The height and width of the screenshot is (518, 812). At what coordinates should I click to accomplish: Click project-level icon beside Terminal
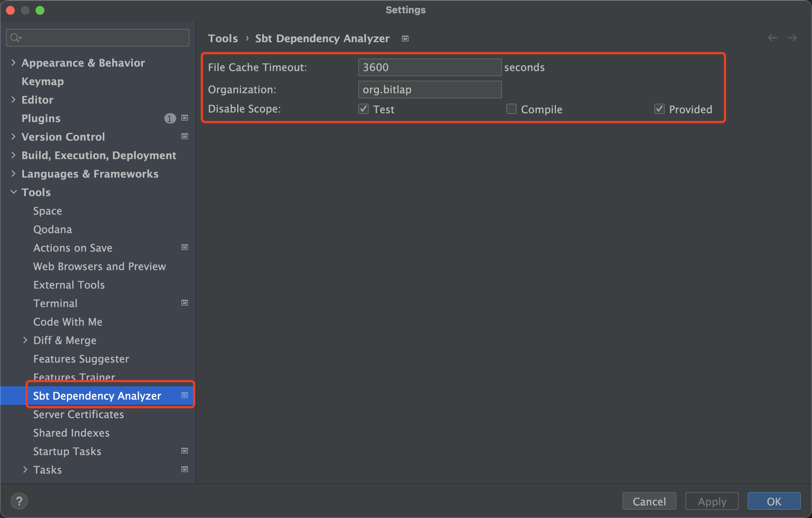pyautogui.click(x=185, y=303)
